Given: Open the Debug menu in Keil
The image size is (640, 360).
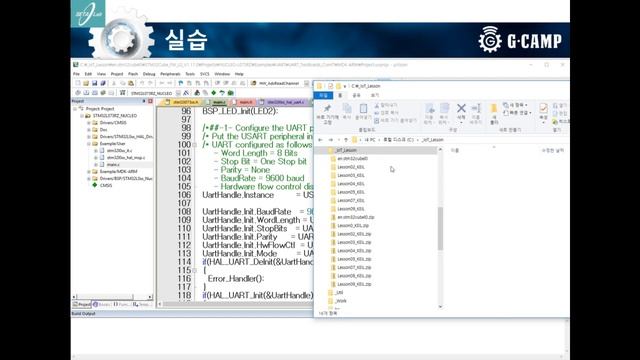Looking at the screenshot, I should pyautogui.click(x=149, y=74).
